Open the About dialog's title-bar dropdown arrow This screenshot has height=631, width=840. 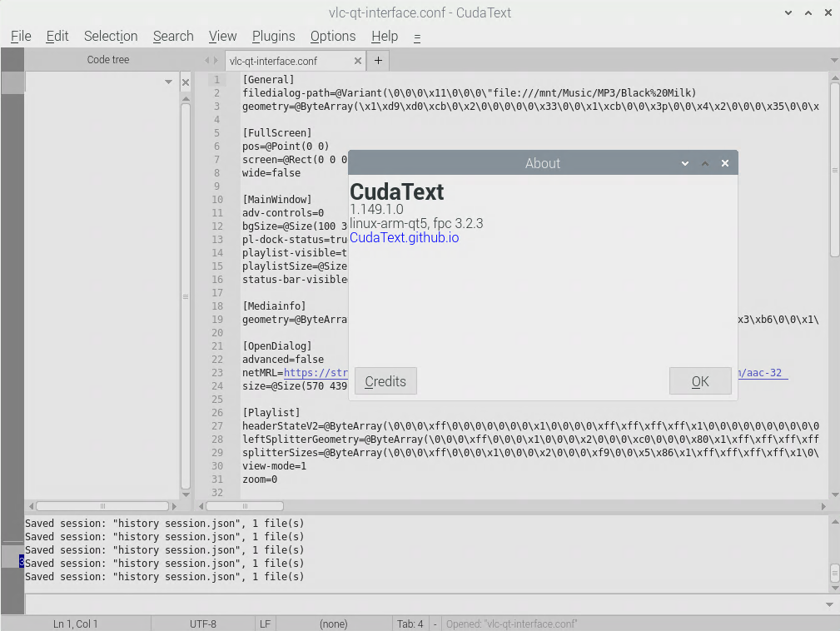[685, 163]
